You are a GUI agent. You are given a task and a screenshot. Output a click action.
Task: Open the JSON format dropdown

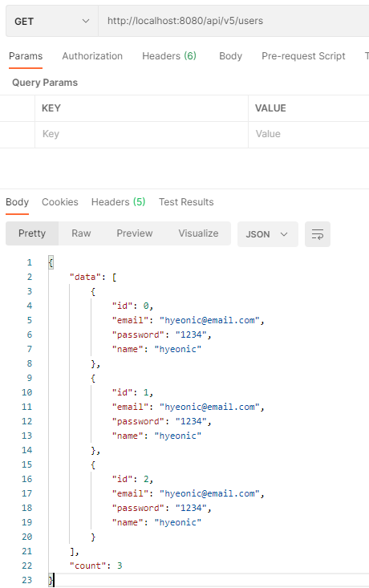(x=267, y=234)
